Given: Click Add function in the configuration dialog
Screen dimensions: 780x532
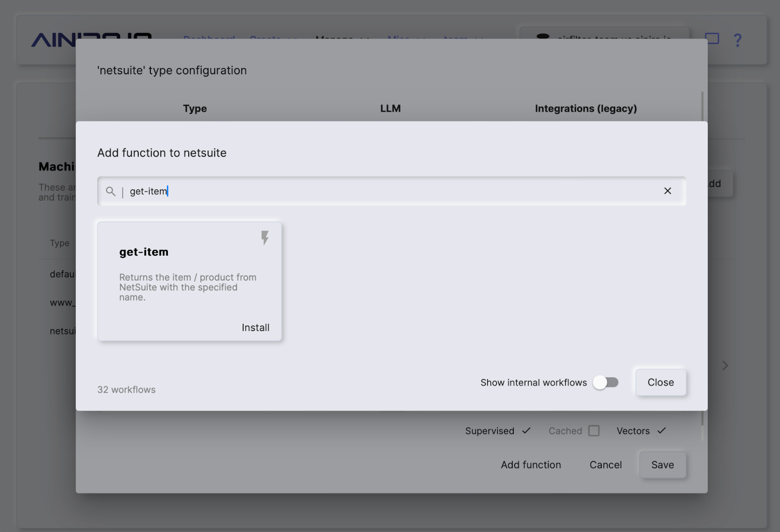Looking at the screenshot, I should click(531, 465).
